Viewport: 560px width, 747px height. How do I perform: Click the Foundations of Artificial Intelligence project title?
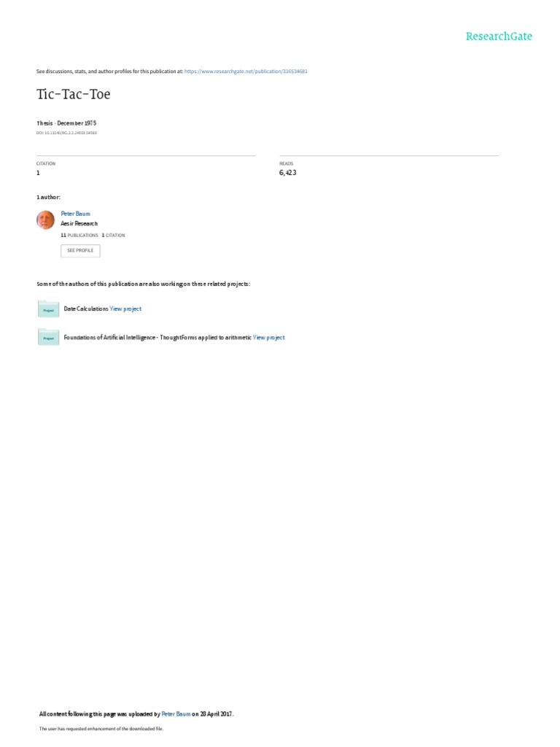pos(157,337)
